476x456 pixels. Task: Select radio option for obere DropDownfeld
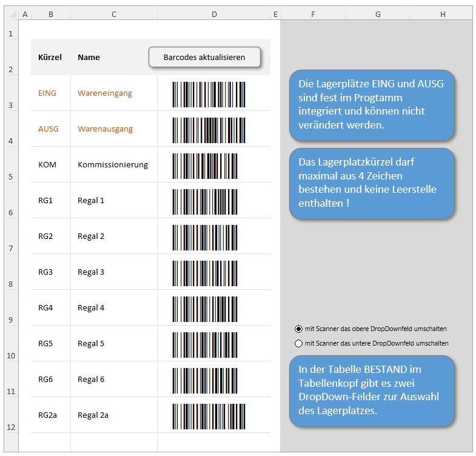298,329
